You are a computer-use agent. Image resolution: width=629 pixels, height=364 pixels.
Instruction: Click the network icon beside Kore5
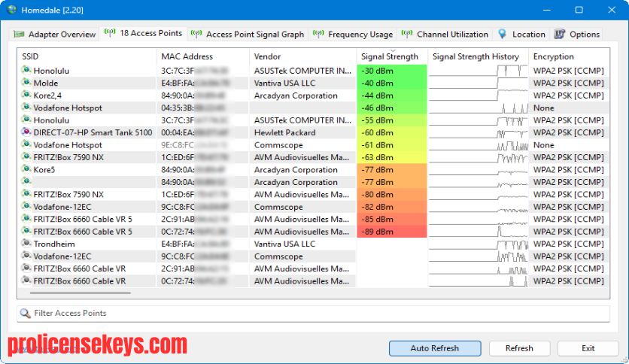coord(26,169)
